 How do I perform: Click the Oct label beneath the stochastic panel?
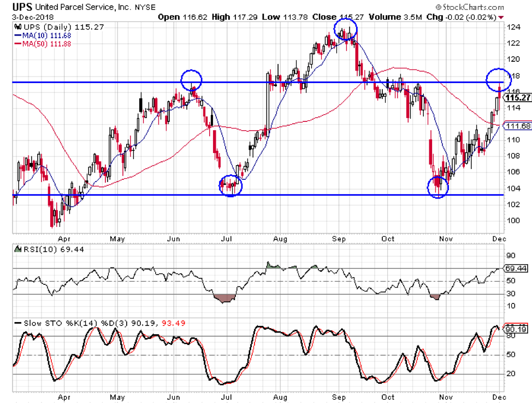pos(388,397)
